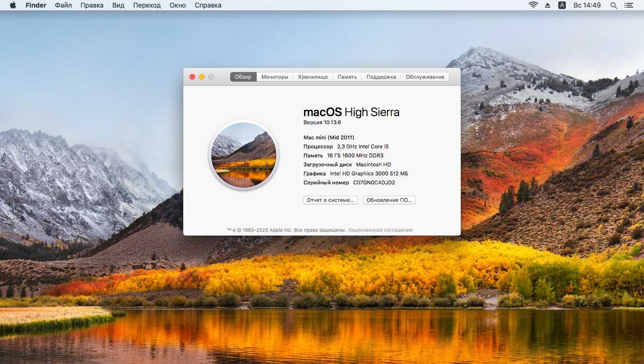Viewport: 644px width, 364px height.
Task: Switch to the Обслуживание tab
Action: coord(425,77)
